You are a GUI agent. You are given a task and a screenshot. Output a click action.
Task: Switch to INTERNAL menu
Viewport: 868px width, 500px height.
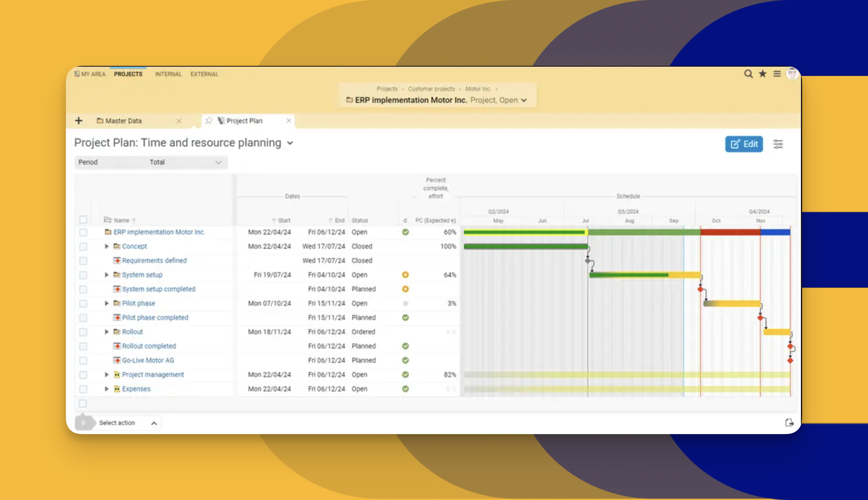pos(168,74)
